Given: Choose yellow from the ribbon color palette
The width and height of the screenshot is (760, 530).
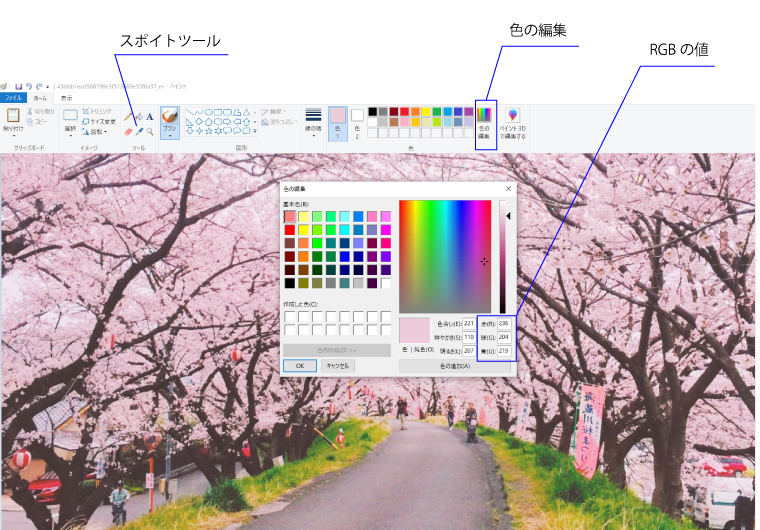Looking at the screenshot, I should coord(426,112).
